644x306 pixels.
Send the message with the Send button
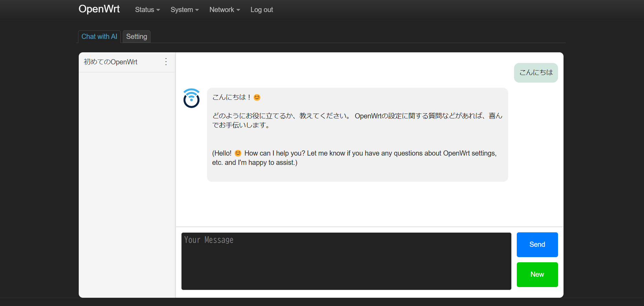coord(537,244)
